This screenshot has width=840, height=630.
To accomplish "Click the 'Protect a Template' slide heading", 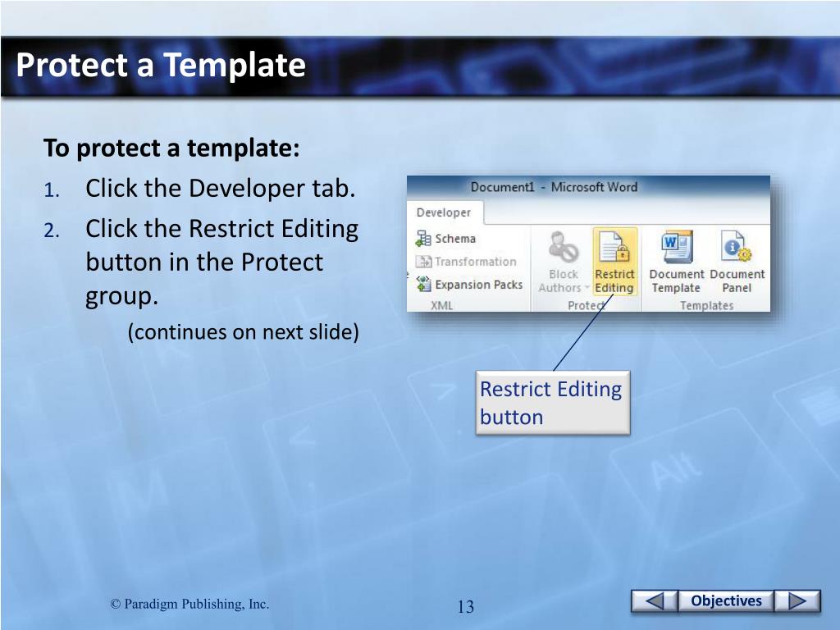I will 161,65.
